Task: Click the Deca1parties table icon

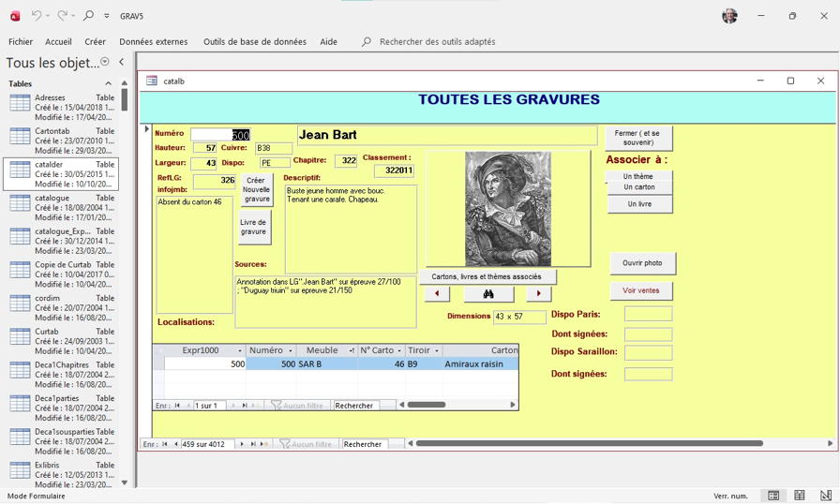Action: click(20, 404)
